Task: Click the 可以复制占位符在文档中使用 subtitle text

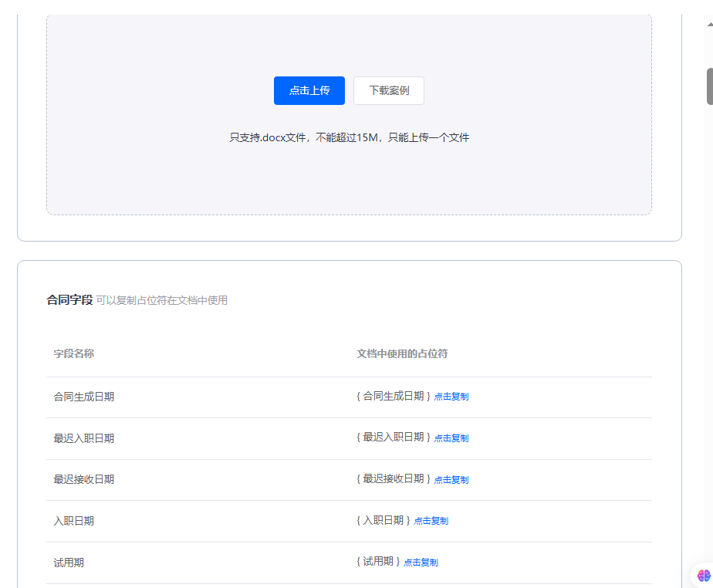Action: (161, 300)
